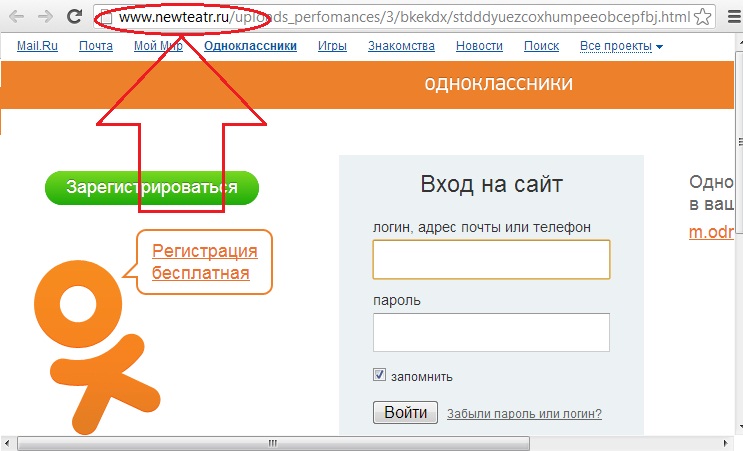Open the Mail.Ru link
743x451 pixels.
pyautogui.click(x=37, y=46)
